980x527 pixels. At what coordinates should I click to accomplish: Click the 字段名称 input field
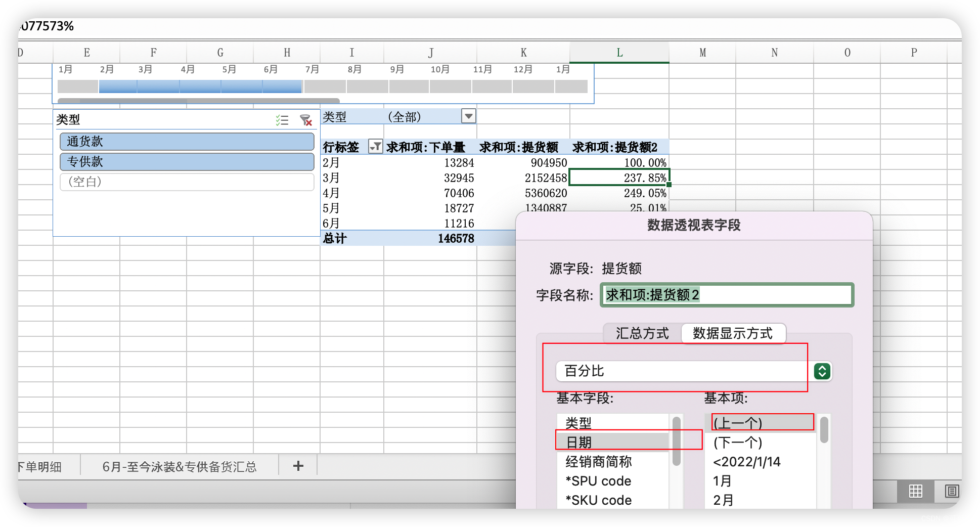[x=727, y=295]
